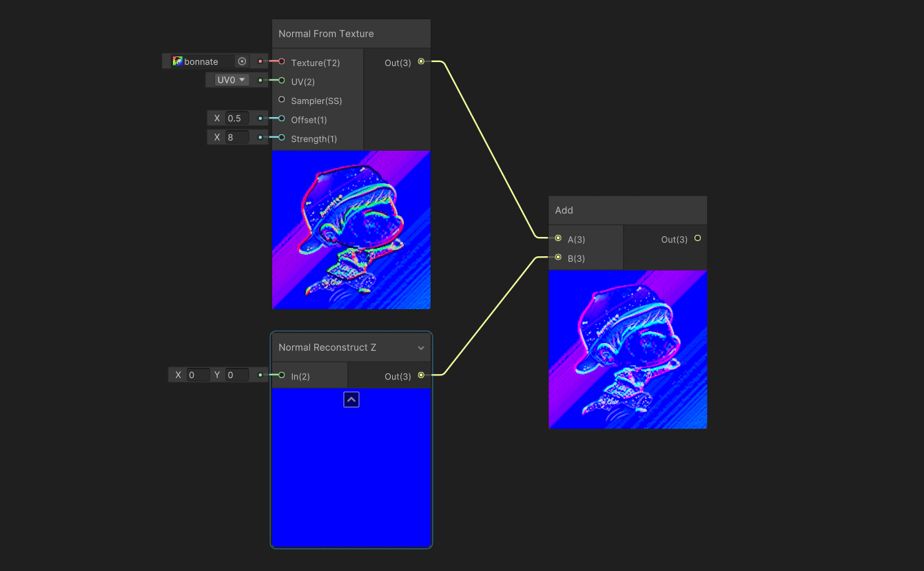The image size is (924, 571).
Task: Edit Normal Reconstruct Z input Y field
Action: tap(237, 375)
